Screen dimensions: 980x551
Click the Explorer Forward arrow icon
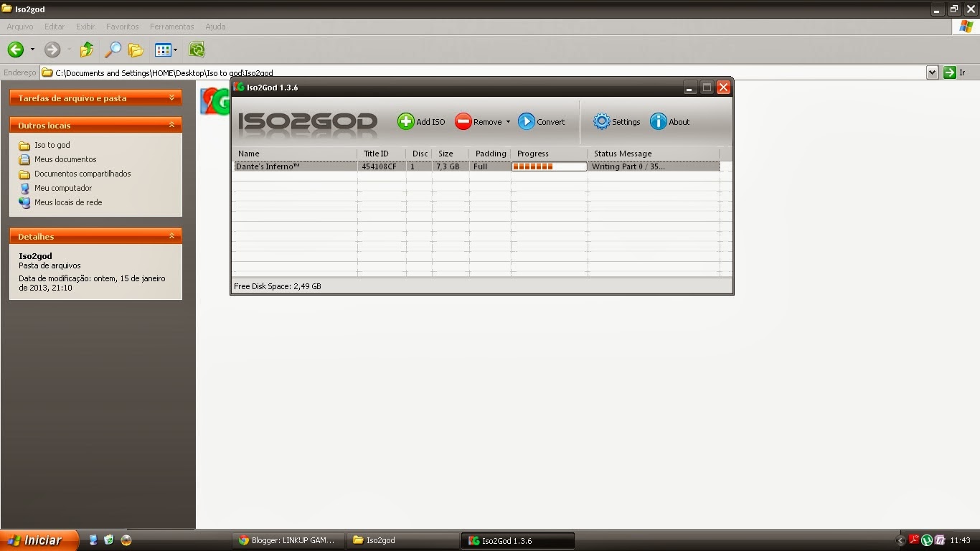[x=52, y=50]
